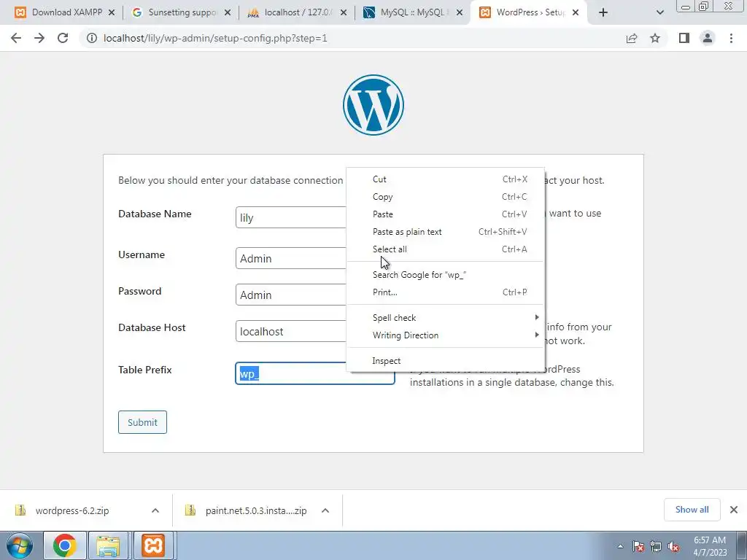The image size is (747, 560).
Task: Choose Print... from context menu
Action: coord(445,292)
